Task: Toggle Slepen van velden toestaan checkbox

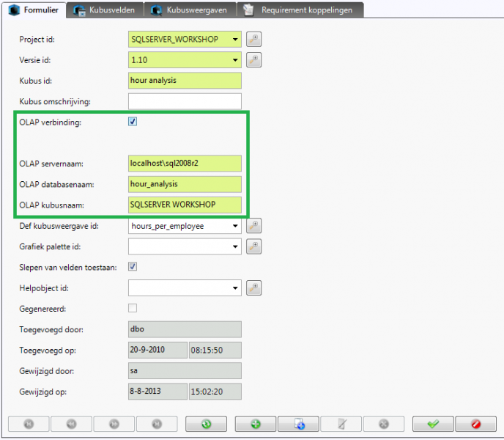Action: 133,266
